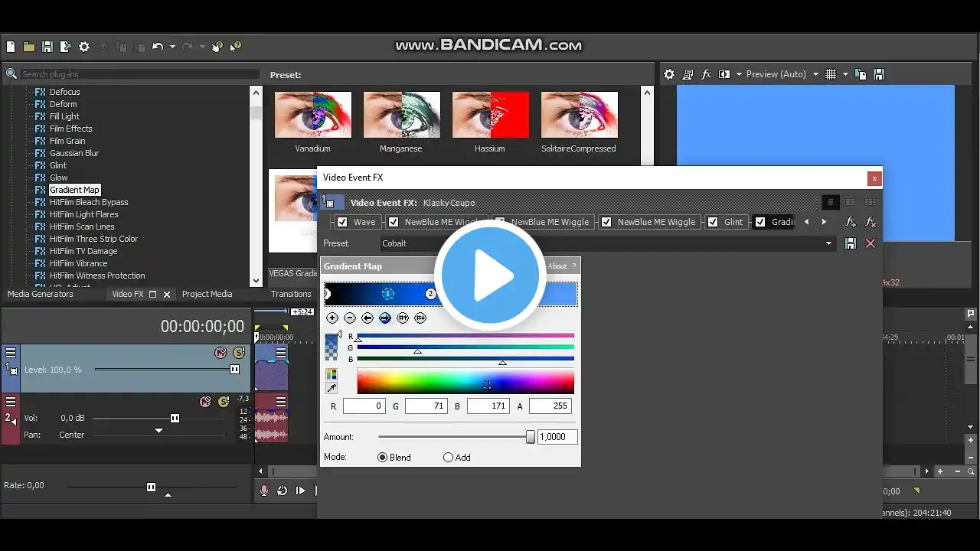Choose the Manganese preset thumbnail
The height and width of the screenshot is (551, 980).
click(x=401, y=115)
